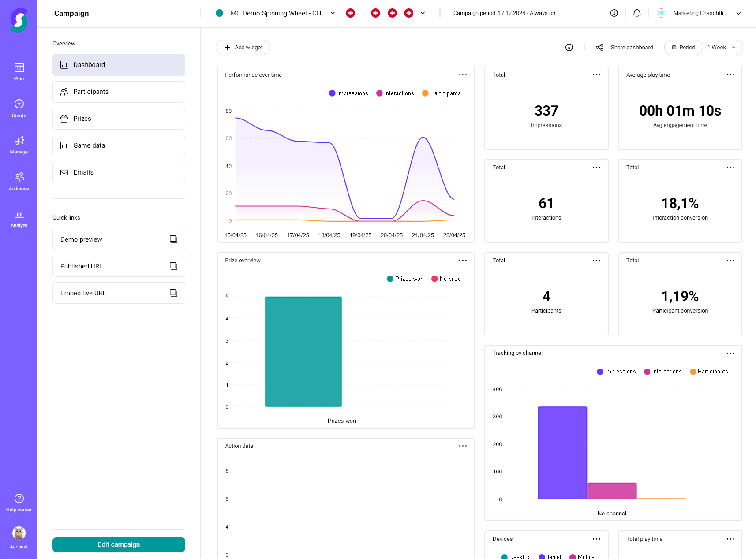The height and width of the screenshot is (559, 756).
Task: Toggle the Prizes won legend item
Action: [x=404, y=279]
